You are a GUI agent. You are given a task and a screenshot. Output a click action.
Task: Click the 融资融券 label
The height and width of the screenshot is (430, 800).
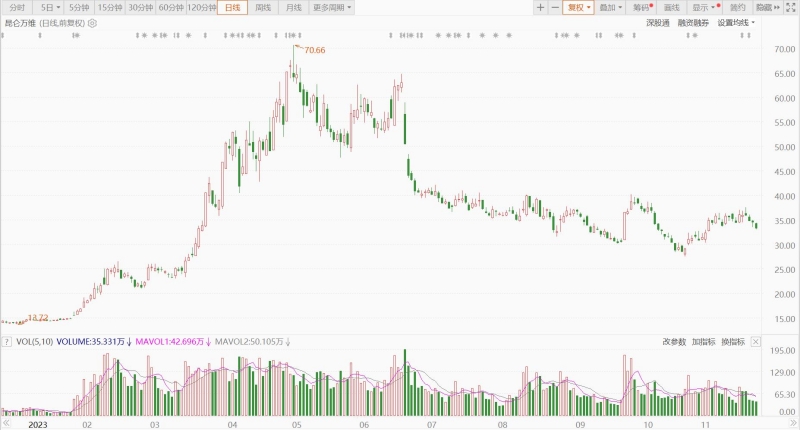pyautogui.click(x=693, y=23)
